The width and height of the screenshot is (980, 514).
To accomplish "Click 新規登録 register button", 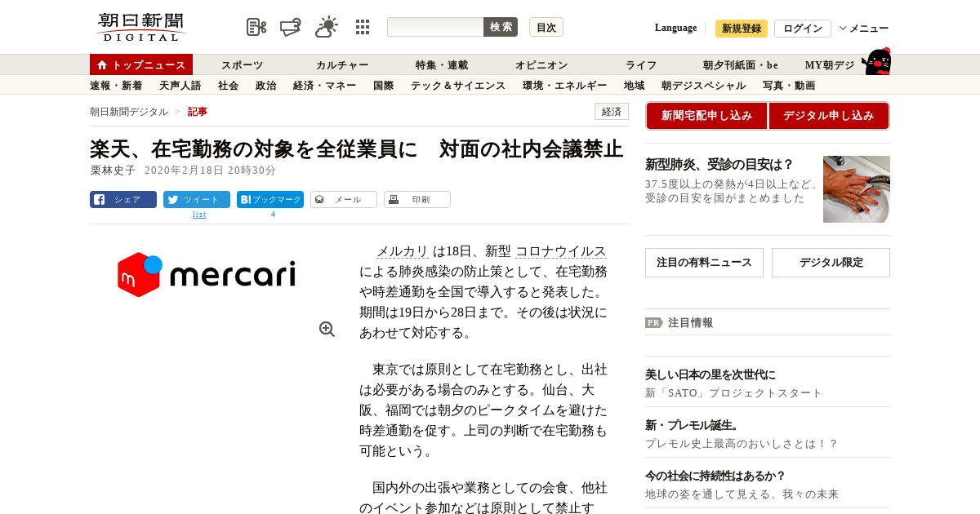I will pyautogui.click(x=742, y=29).
